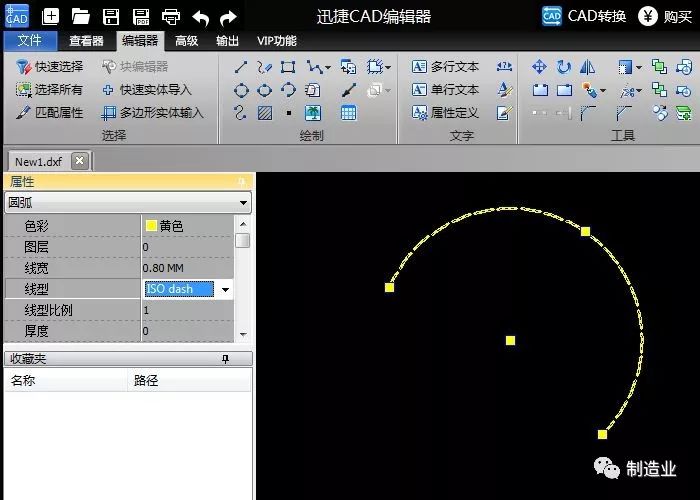The height and width of the screenshot is (500, 700).
Task: Switch to the 查看器 ribbon tab
Action: [86, 41]
